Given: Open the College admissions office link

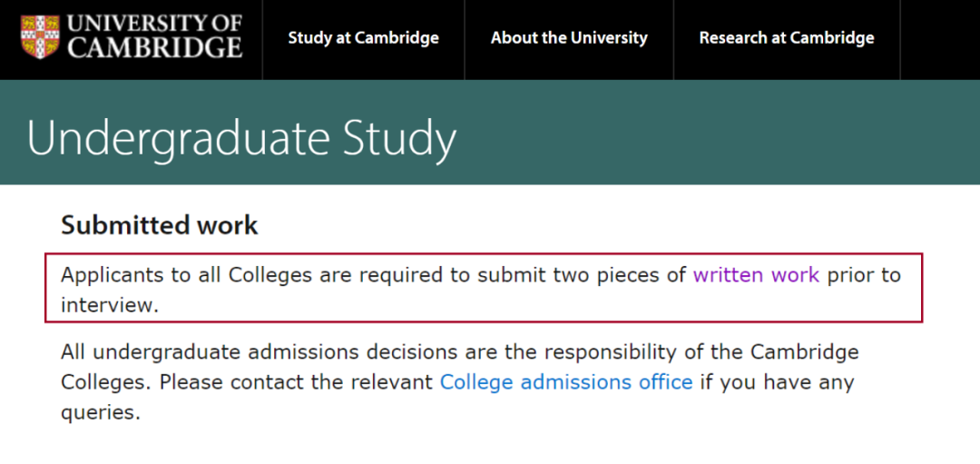Looking at the screenshot, I should pyautogui.click(x=565, y=382).
